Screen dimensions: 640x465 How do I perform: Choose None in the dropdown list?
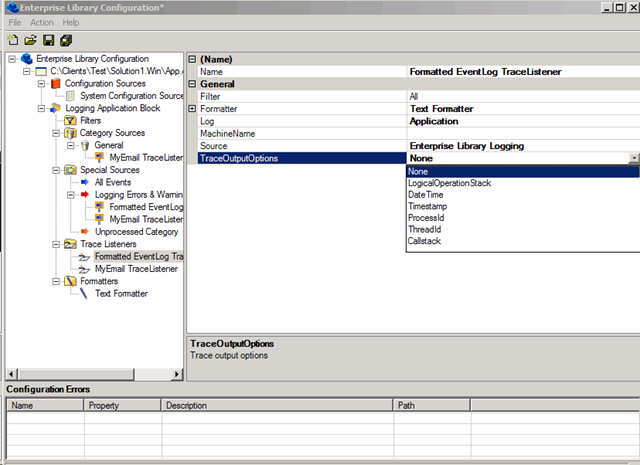(523, 171)
